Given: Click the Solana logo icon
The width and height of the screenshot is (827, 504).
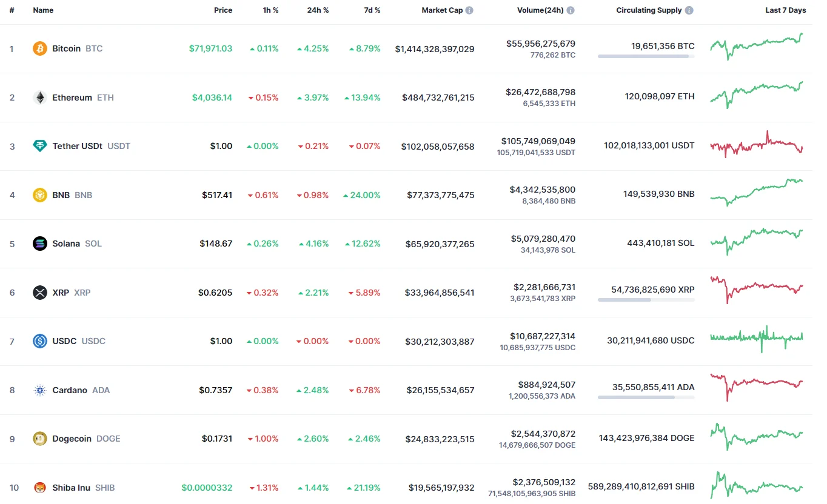Looking at the screenshot, I should click(x=39, y=244).
